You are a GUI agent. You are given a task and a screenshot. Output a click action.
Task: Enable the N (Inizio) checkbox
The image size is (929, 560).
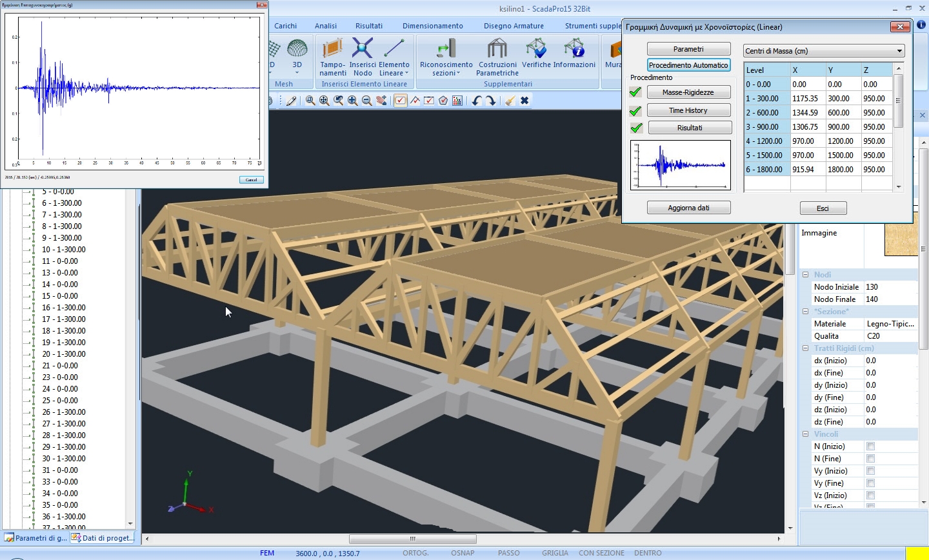(x=870, y=446)
